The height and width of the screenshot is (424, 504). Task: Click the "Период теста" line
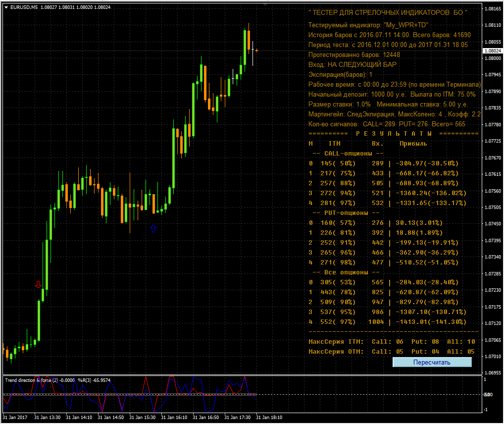(x=388, y=45)
